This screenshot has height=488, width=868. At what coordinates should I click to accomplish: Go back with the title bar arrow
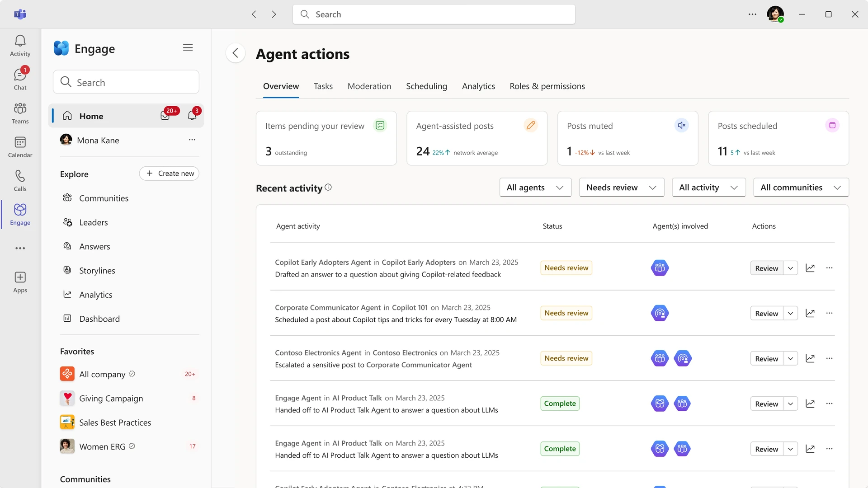coord(254,14)
